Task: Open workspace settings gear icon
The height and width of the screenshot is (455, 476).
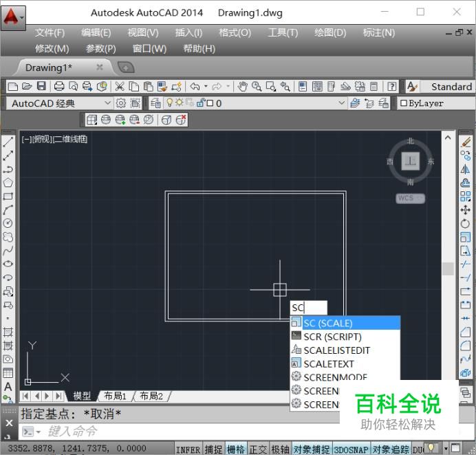Action: (x=121, y=103)
